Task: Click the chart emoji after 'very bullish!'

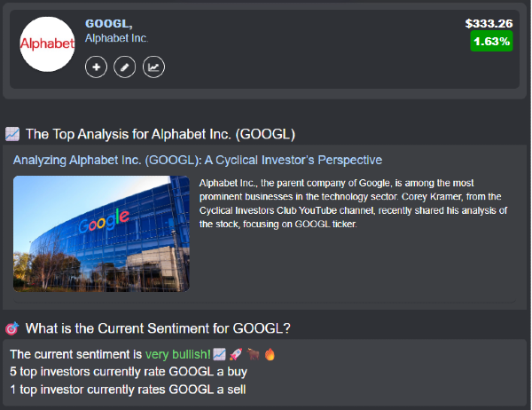Action: 219,354
